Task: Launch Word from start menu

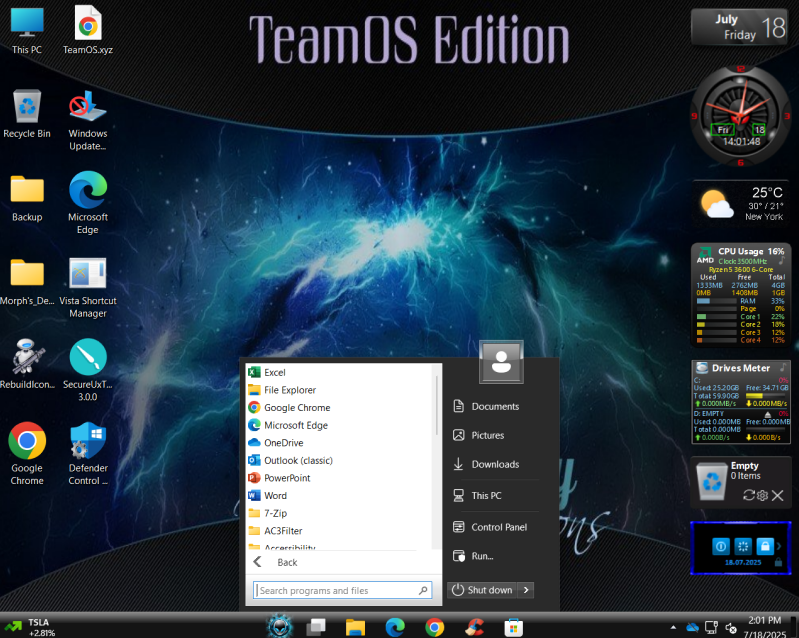Action: tap(339, 495)
